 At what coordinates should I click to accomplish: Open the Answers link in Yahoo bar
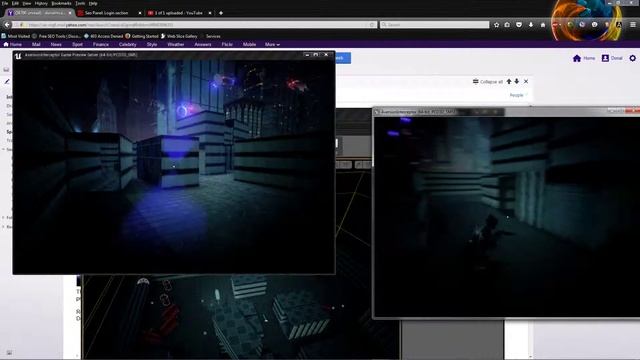[x=203, y=44]
